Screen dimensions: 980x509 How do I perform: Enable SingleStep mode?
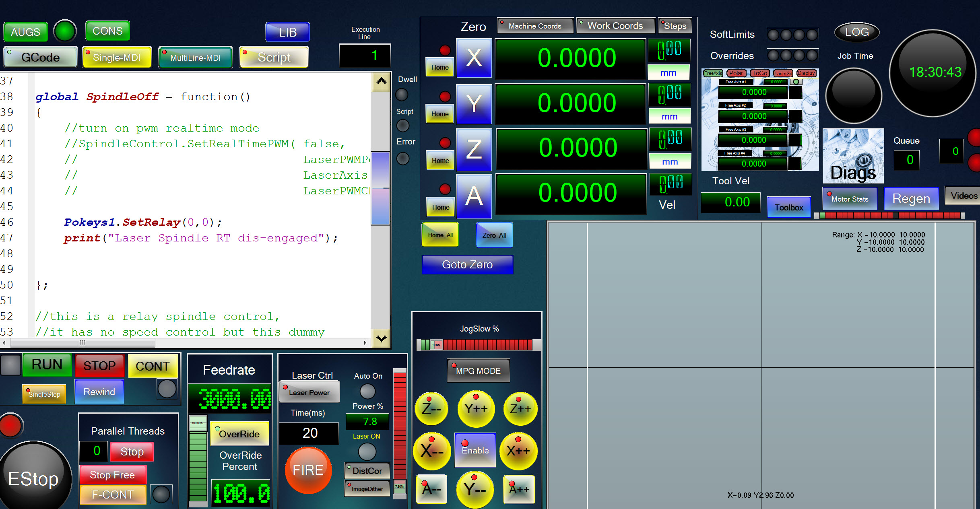pos(44,394)
